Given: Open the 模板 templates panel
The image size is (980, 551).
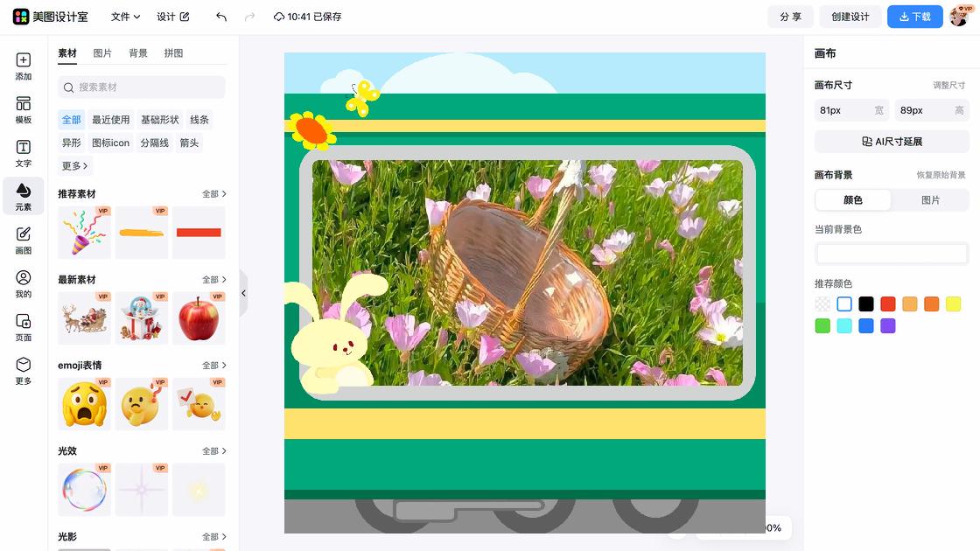Looking at the screenshot, I should pos(24,109).
